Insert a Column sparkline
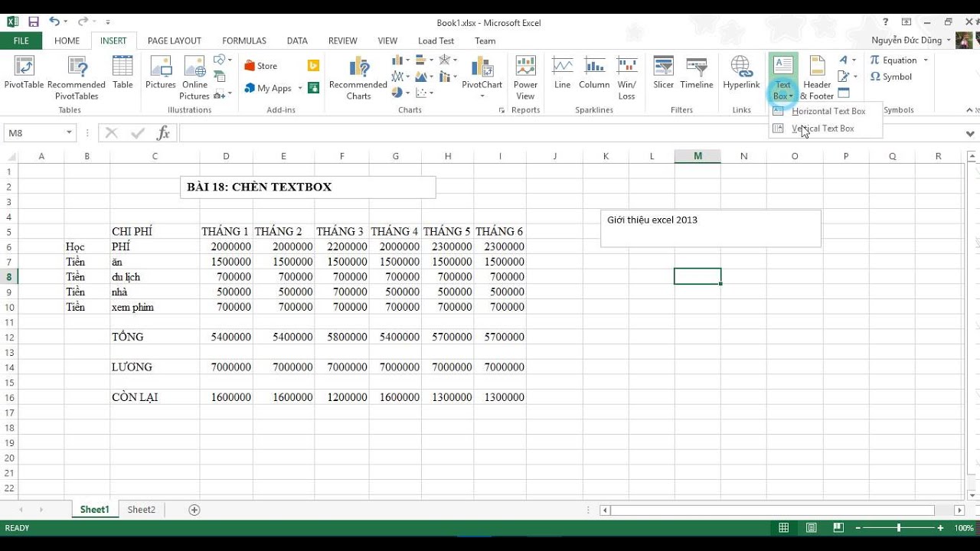980x551 pixels. pyautogui.click(x=594, y=73)
